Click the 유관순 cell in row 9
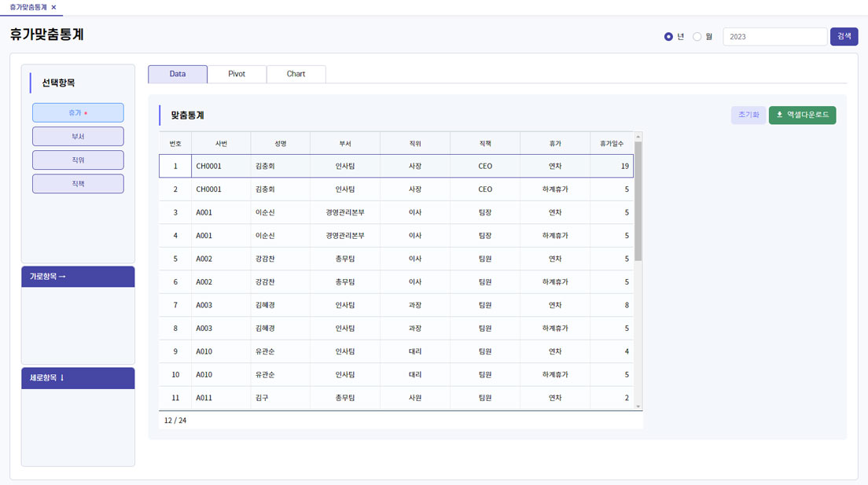 (x=281, y=351)
